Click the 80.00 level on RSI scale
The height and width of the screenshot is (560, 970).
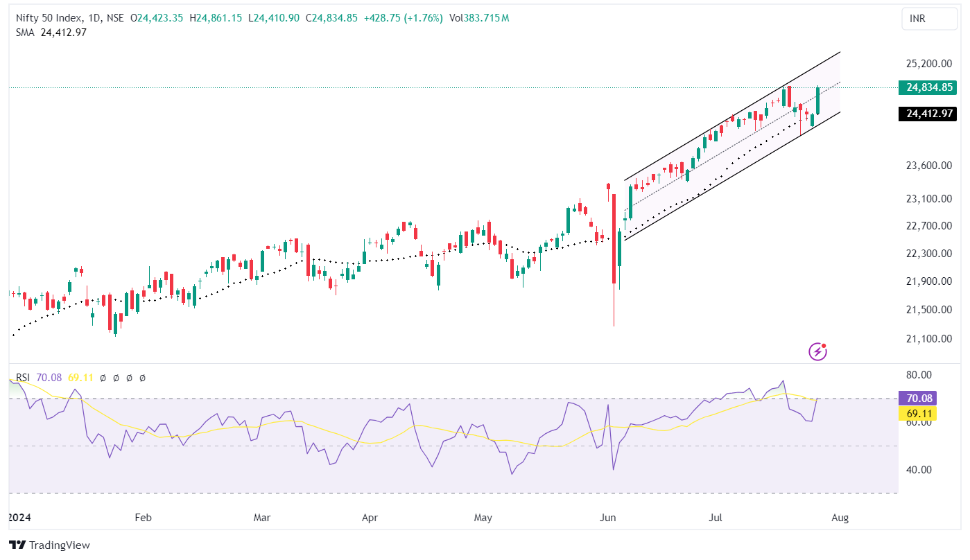[x=919, y=375]
